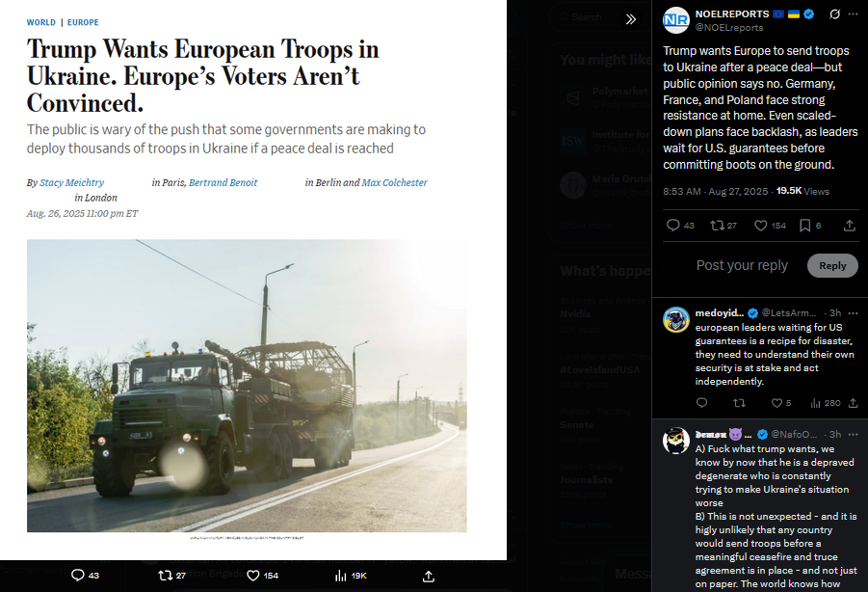868x592 pixels.
Task: Like the post with 154 likes in right panel
Action: click(761, 225)
